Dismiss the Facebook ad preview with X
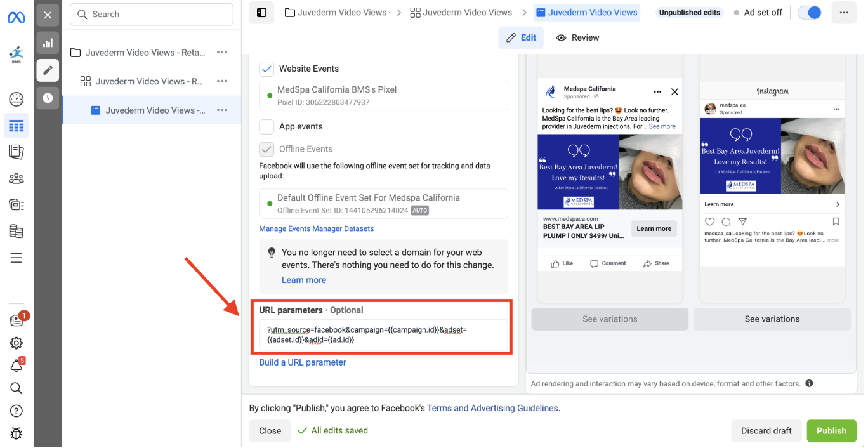This screenshot has width=868, height=448. [x=674, y=92]
